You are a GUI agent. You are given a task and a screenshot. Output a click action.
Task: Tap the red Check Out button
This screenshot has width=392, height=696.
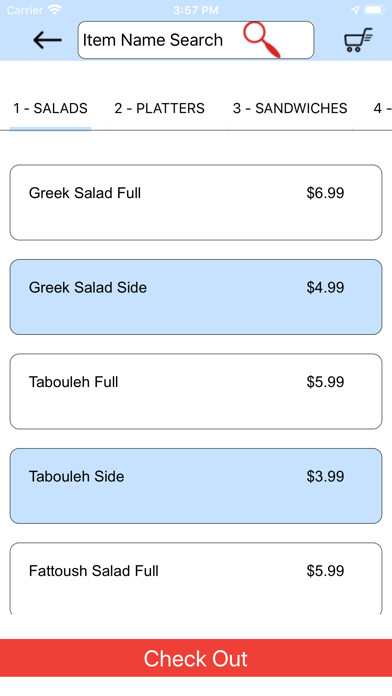pos(196,658)
